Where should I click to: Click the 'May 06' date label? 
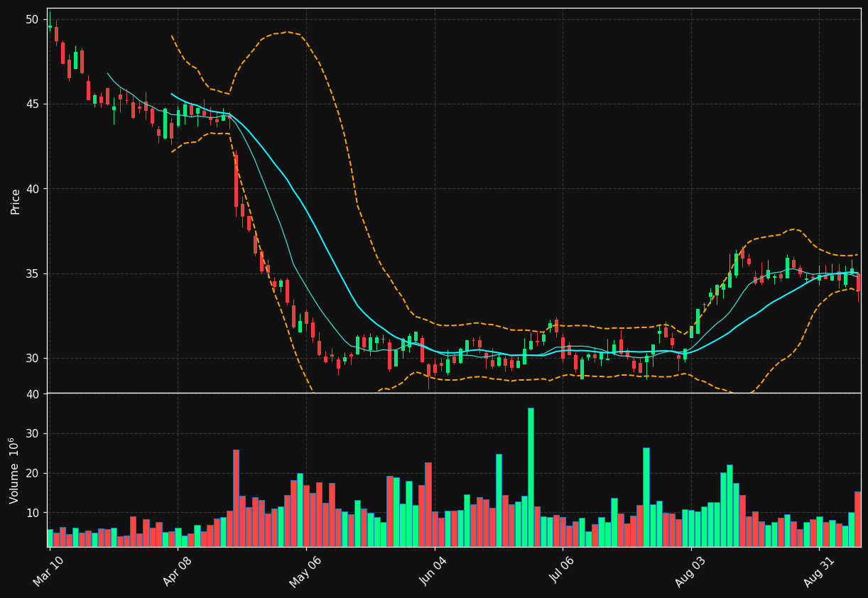point(305,570)
